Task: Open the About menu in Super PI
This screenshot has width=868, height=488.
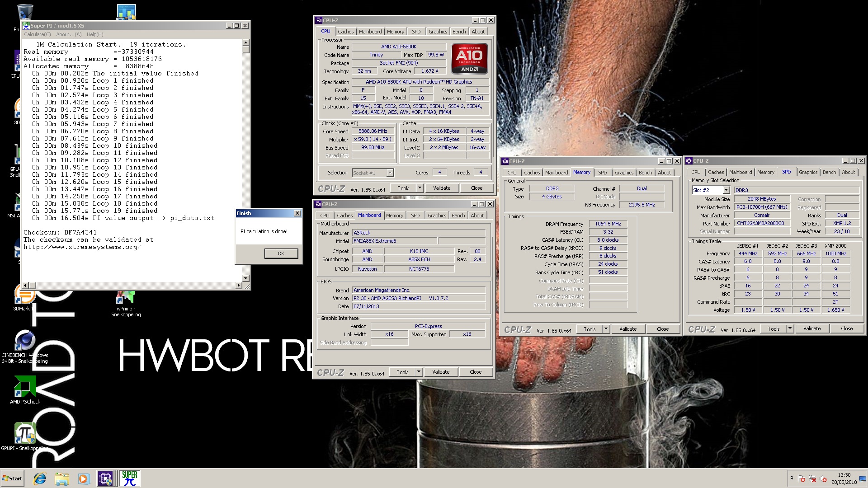Action: pos(69,34)
